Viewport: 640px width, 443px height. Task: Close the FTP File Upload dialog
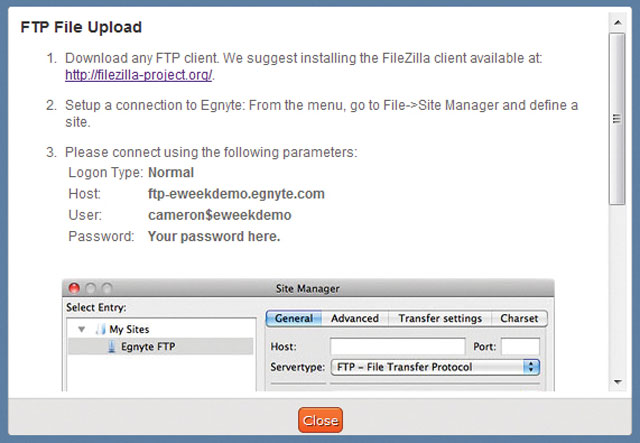320,420
